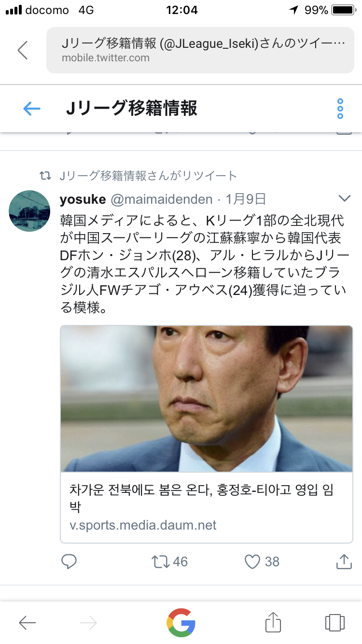Viewport: 362px width, 644px height.
Task: View the article preview photo
Action: click(x=207, y=399)
